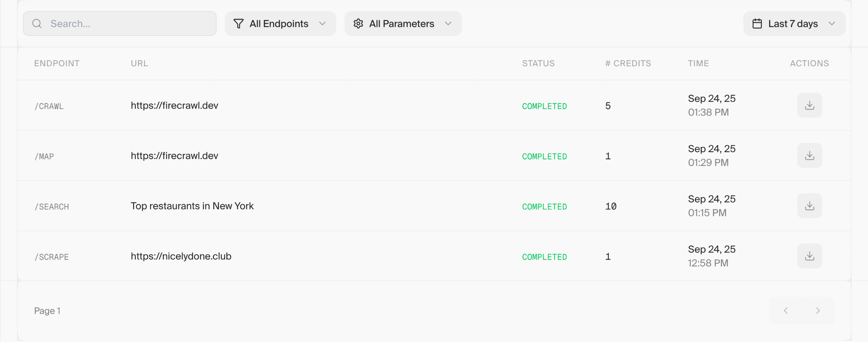Open the All Endpoints dropdown
Image resolution: width=868 pixels, height=342 pixels.
click(x=280, y=23)
